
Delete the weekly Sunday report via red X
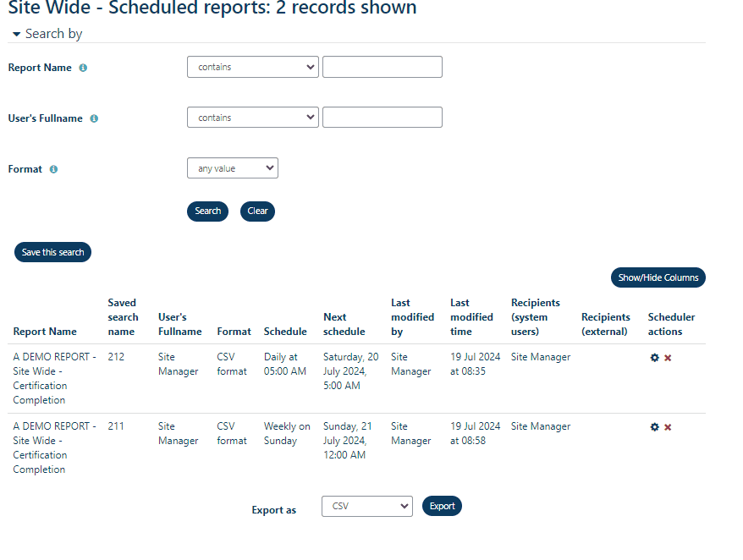point(668,427)
